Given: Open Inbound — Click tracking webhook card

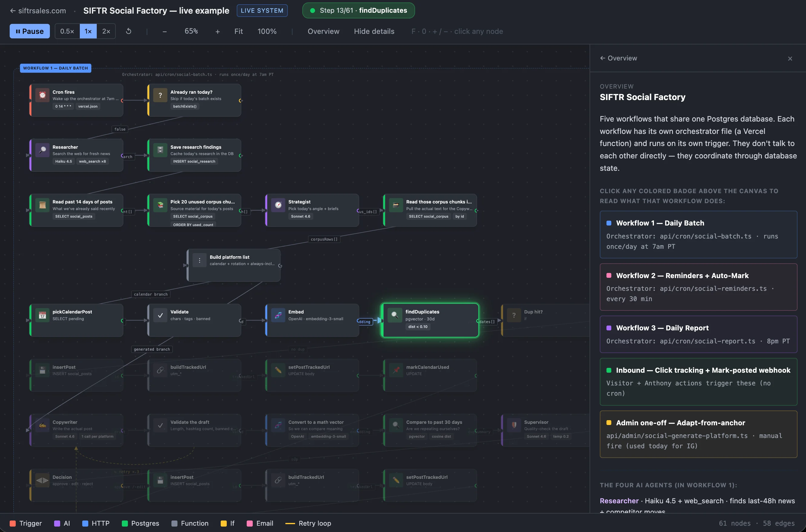Looking at the screenshot, I should [x=698, y=382].
